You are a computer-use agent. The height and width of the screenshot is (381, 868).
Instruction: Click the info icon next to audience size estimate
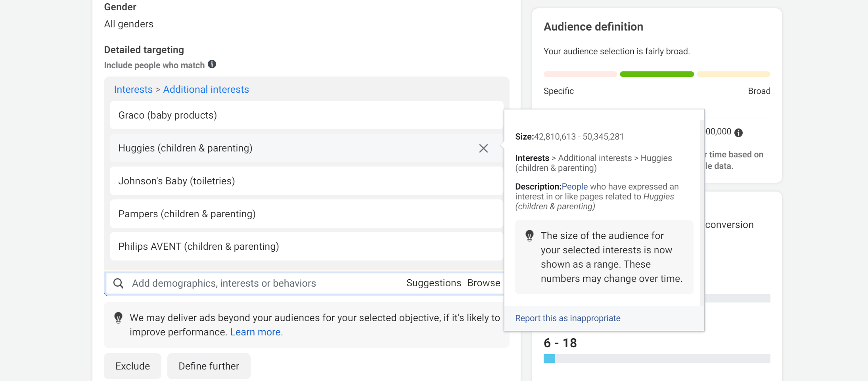[x=738, y=133]
